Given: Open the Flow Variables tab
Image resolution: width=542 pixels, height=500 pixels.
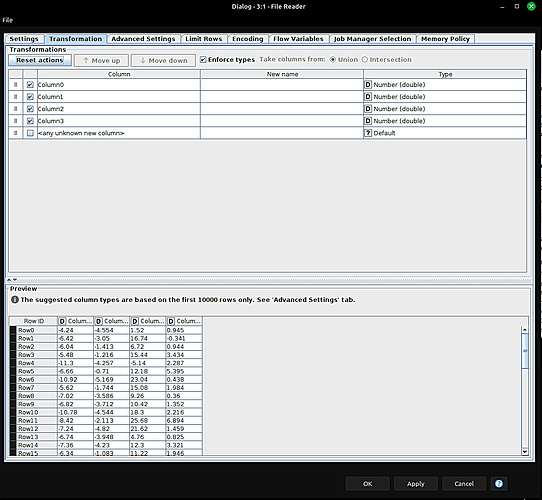Looking at the screenshot, I should [298, 39].
